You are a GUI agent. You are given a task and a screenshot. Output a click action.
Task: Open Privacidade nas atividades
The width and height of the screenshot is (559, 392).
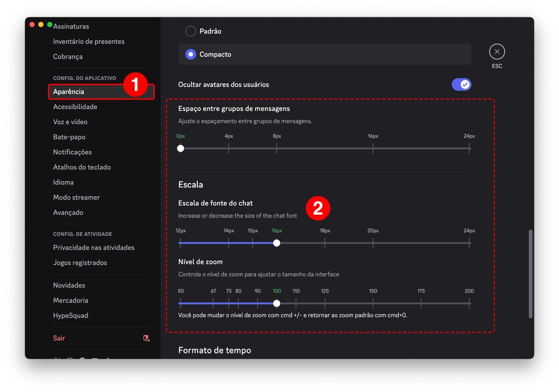[x=93, y=248]
